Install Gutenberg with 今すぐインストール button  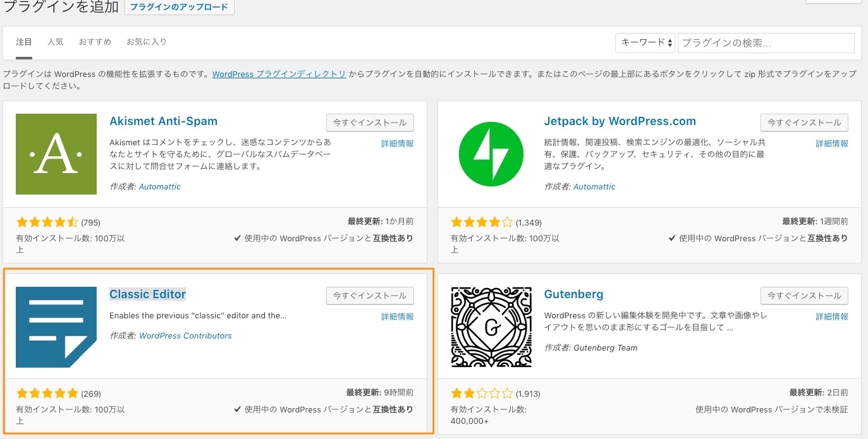pyautogui.click(x=804, y=296)
